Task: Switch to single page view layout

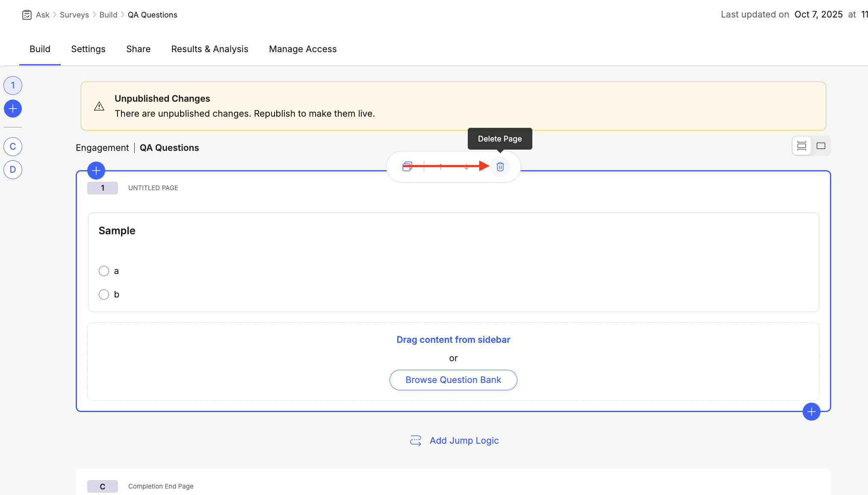Action: (821, 146)
